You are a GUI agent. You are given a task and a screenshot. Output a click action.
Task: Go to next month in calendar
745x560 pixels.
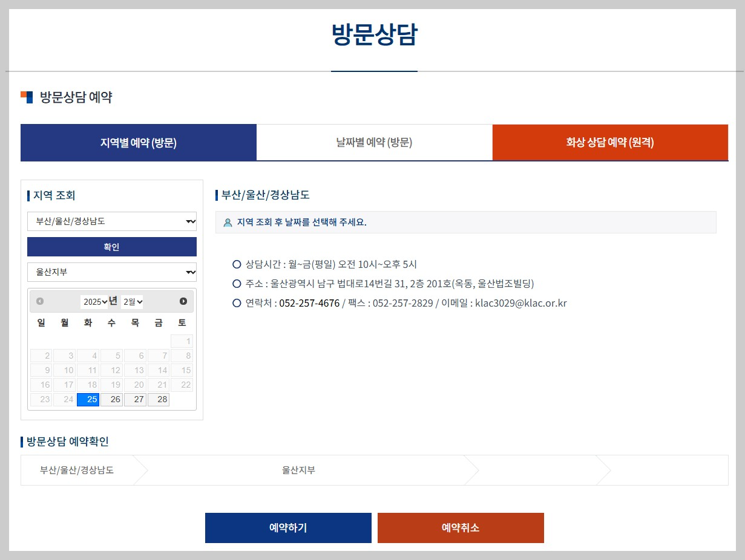point(183,301)
